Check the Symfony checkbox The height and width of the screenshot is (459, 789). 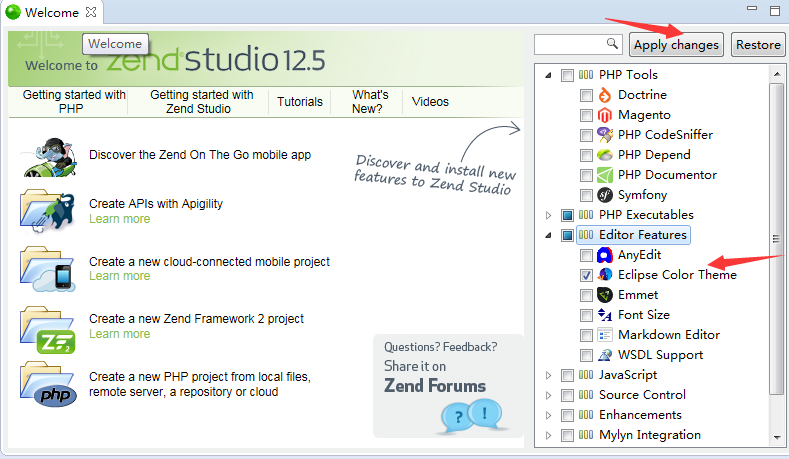[x=586, y=195]
